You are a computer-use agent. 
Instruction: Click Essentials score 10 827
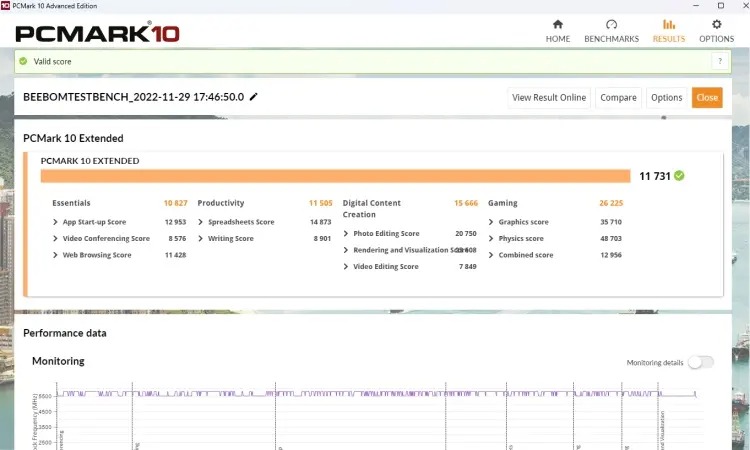176,203
